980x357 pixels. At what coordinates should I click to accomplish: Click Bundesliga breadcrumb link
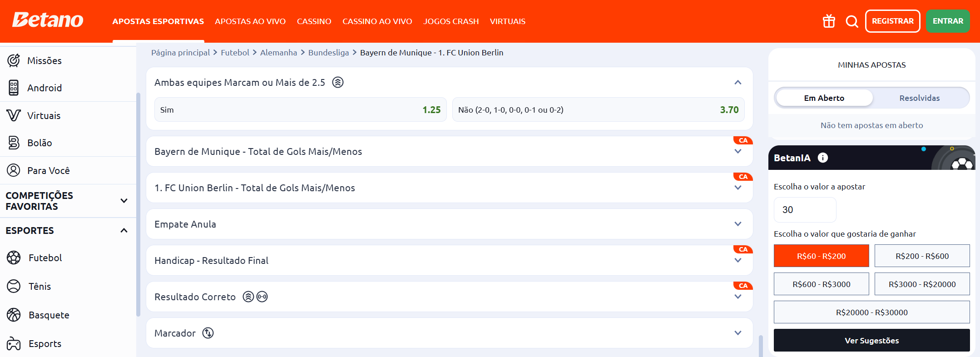click(328, 53)
